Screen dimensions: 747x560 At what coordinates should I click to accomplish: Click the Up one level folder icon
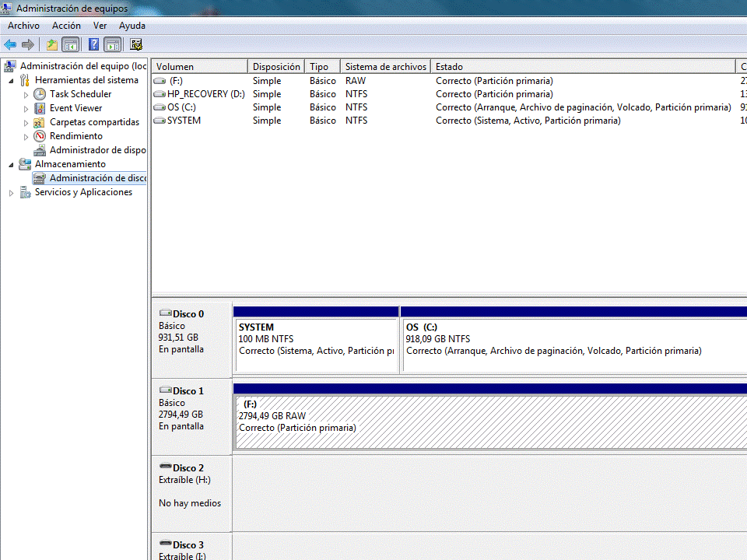pos(52,44)
